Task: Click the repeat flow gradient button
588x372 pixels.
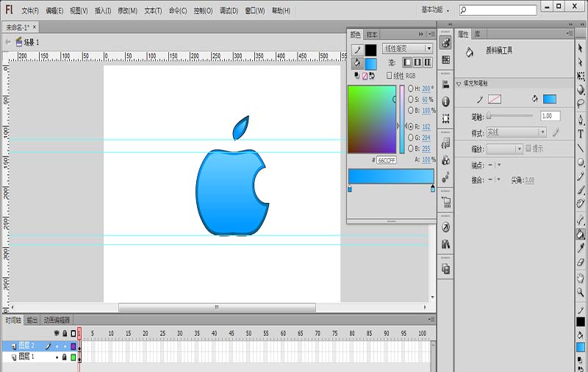Action: [428, 62]
